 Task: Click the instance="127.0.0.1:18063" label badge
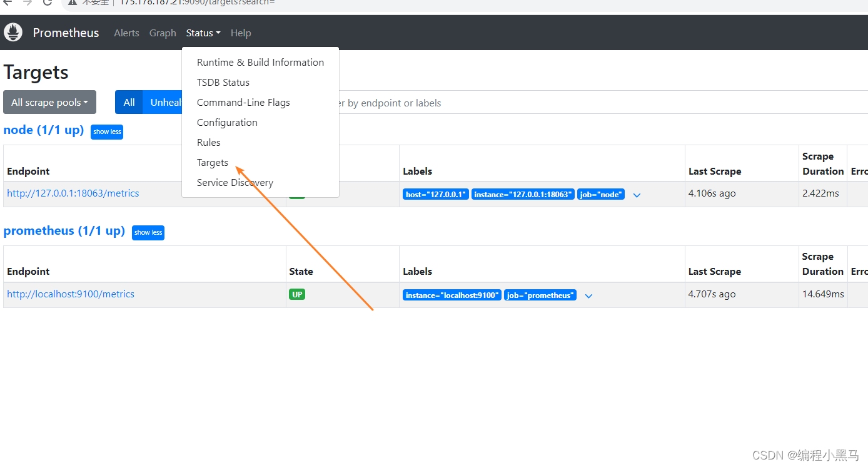(x=523, y=195)
